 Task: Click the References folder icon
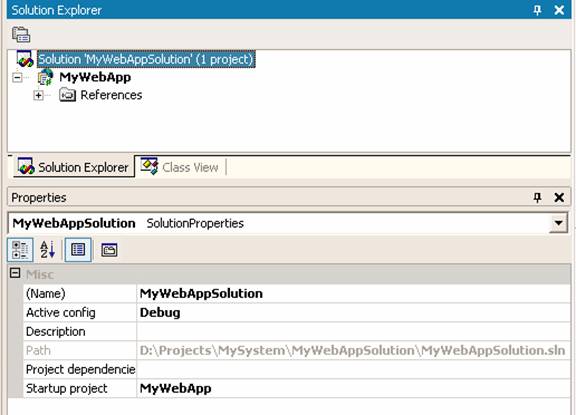click(67, 95)
